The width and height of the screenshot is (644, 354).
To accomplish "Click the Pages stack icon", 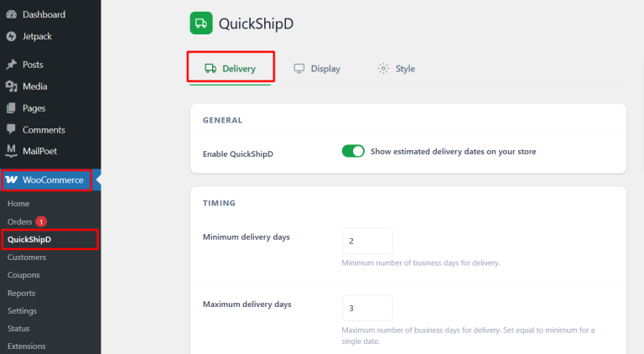I will point(12,108).
